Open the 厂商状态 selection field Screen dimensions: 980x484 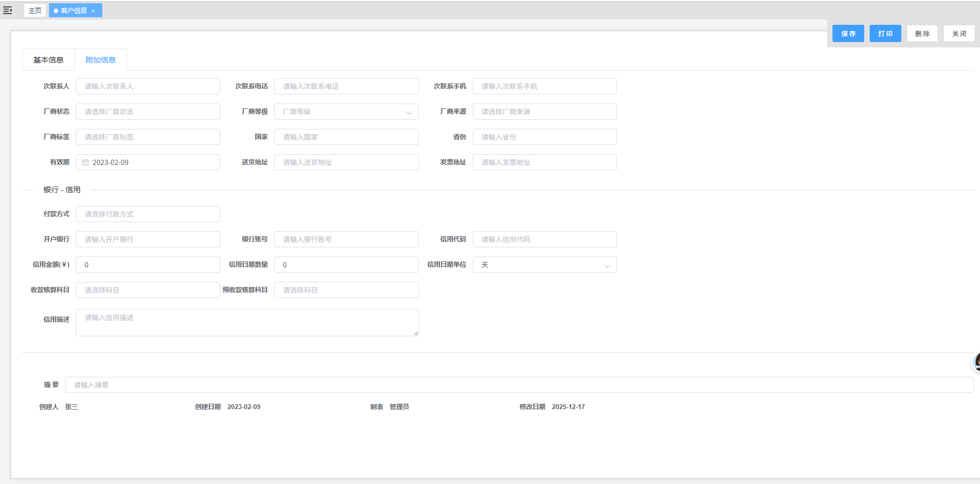pyautogui.click(x=148, y=112)
